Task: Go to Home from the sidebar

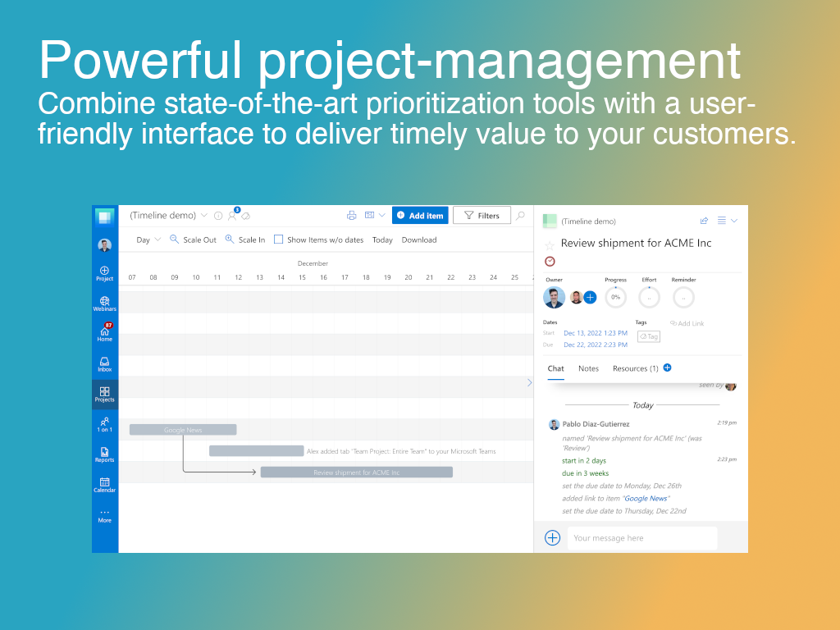Action: 104,333
